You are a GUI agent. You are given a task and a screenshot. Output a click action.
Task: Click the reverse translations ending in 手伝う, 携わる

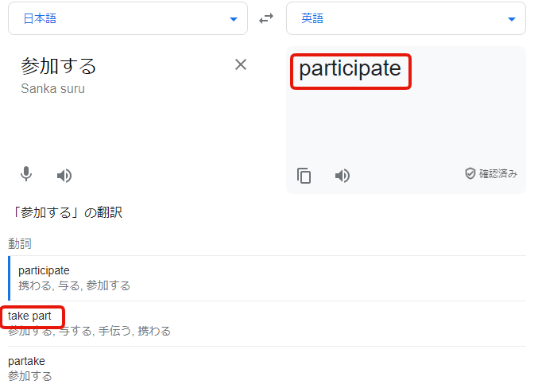click(89, 331)
